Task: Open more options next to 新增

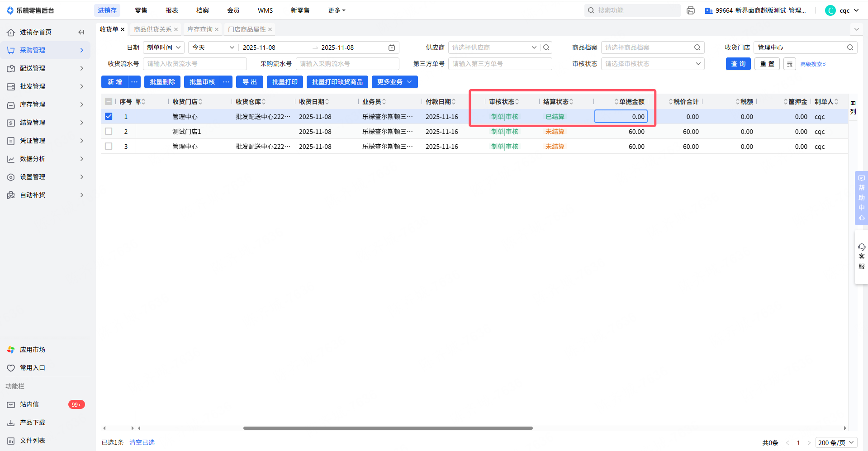Action: [x=134, y=82]
